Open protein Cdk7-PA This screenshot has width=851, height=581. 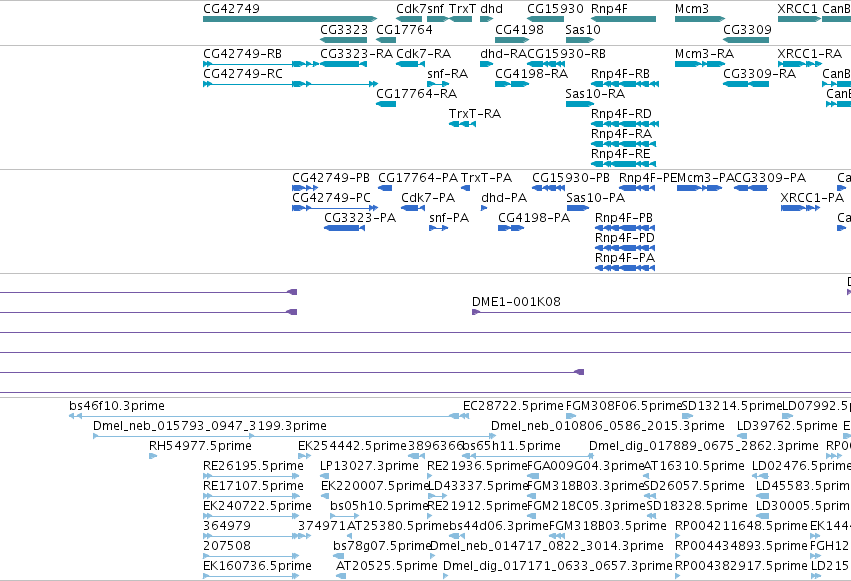click(428, 198)
